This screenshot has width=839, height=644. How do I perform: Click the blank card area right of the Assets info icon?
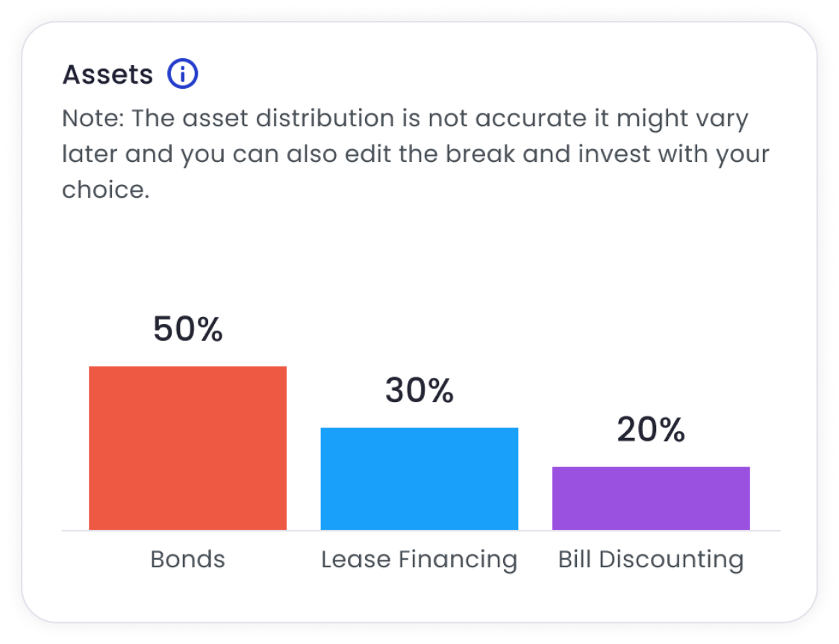[x=485, y=75]
